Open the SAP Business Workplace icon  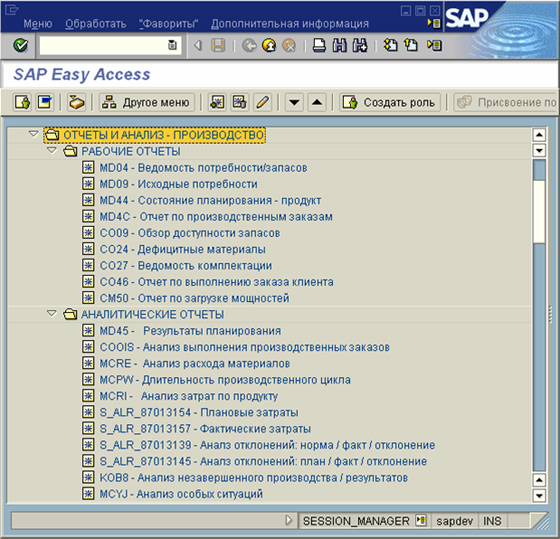pos(76,103)
